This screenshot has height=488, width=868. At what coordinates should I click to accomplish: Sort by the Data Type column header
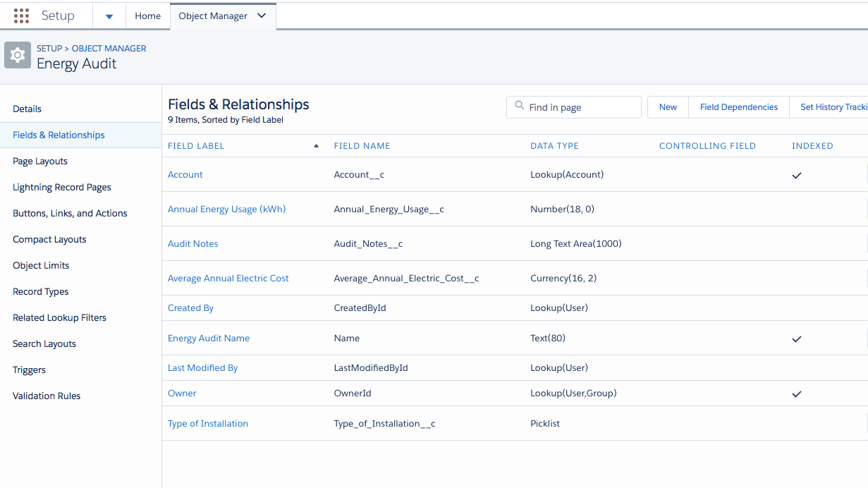coord(554,146)
